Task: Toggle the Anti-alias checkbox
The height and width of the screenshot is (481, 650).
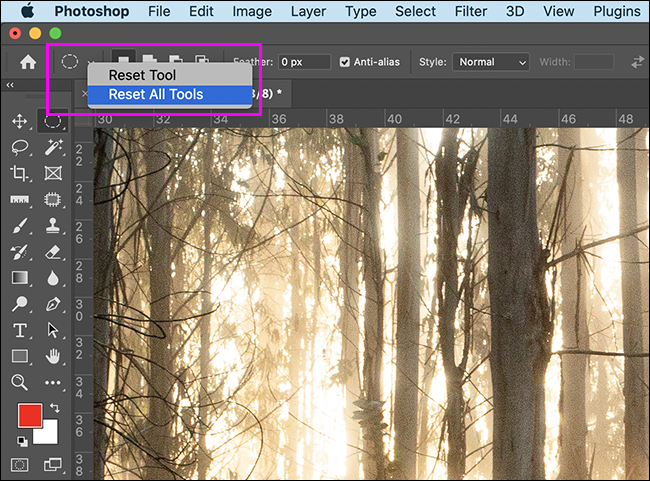Action: pyautogui.click(x=345, y=62)
